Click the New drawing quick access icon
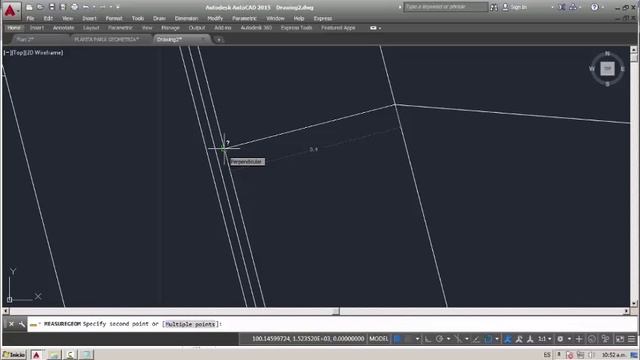Screen dimensions: 640x360 [29, 7]
